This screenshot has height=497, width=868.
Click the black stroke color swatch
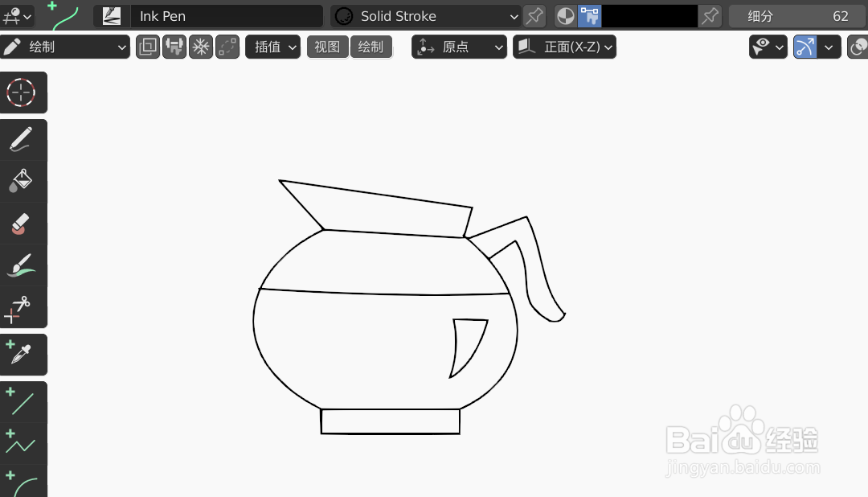(x=649, y=16)
